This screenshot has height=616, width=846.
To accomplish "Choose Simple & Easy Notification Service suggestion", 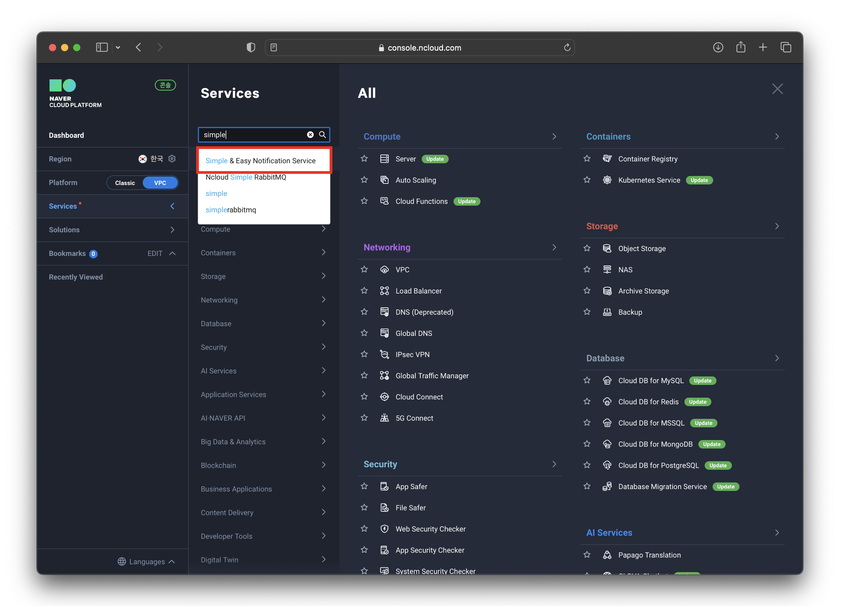I will click(260, 161).
